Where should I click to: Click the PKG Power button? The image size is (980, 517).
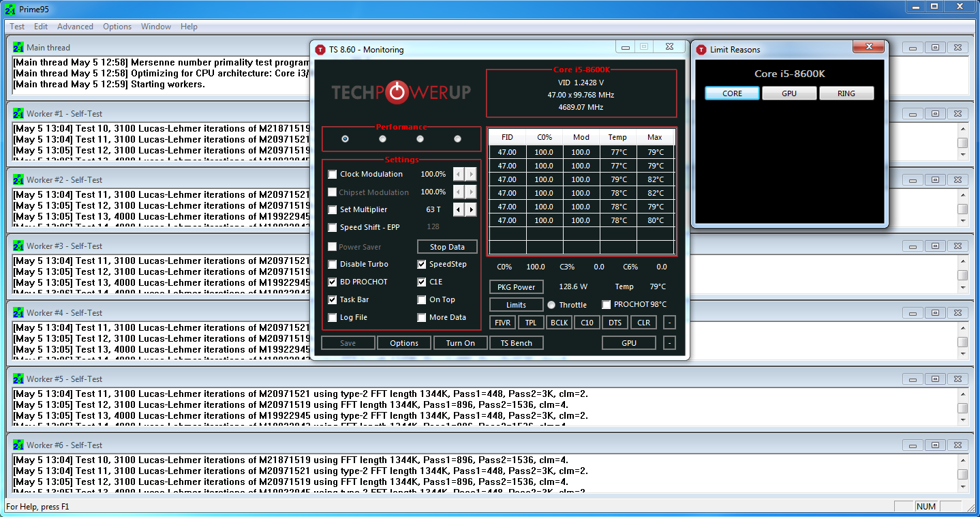[x=517, y=287]
